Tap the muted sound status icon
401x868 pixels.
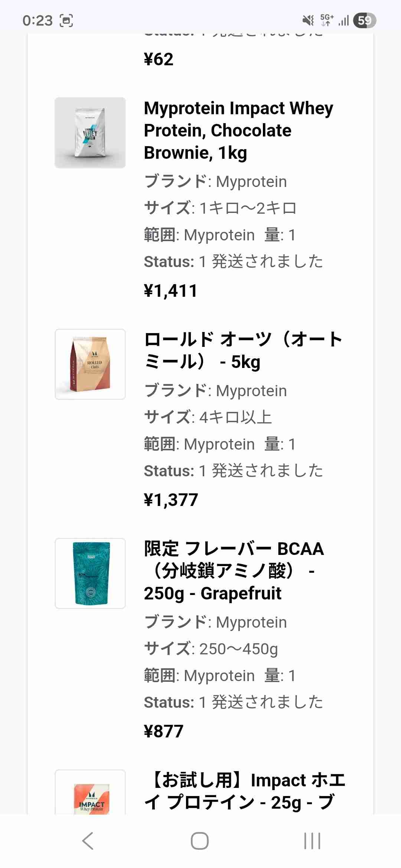click(308, 20)
